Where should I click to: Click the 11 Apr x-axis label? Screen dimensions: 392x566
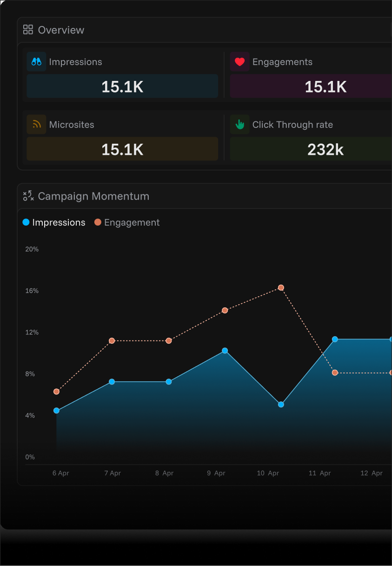320,473
